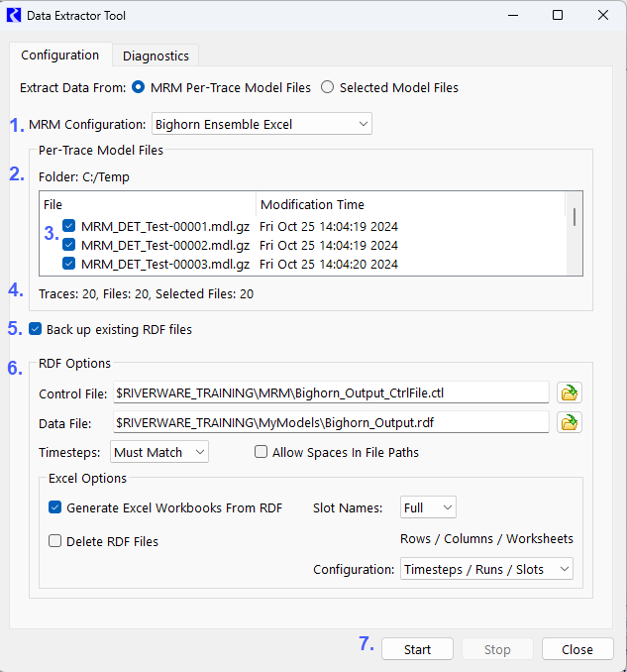Open the Slot Names dropdown

[428, 507]
